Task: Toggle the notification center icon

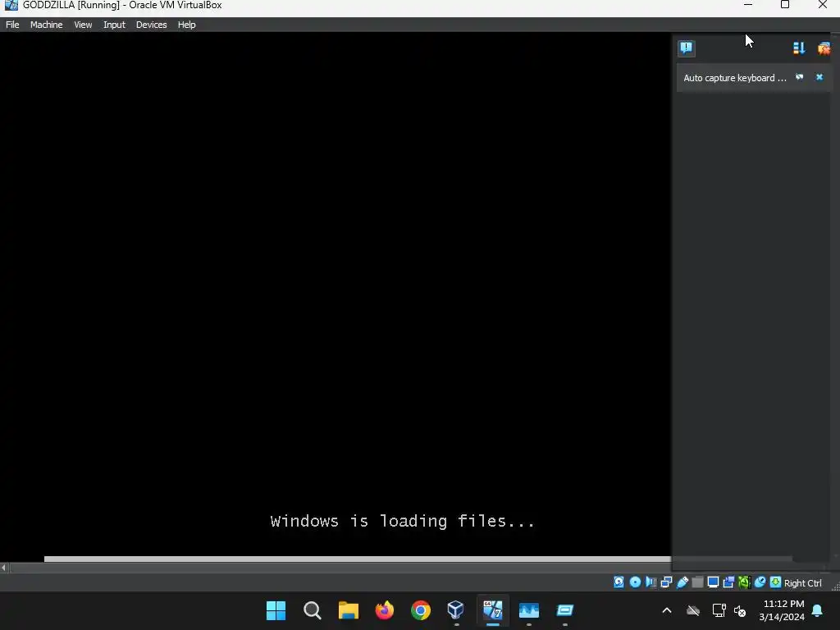Action: tap(687, 48)
